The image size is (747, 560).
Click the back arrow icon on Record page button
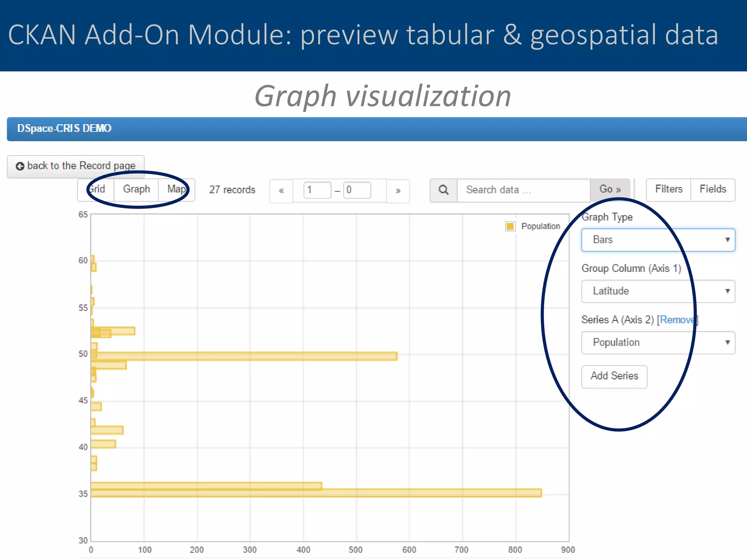20,166
